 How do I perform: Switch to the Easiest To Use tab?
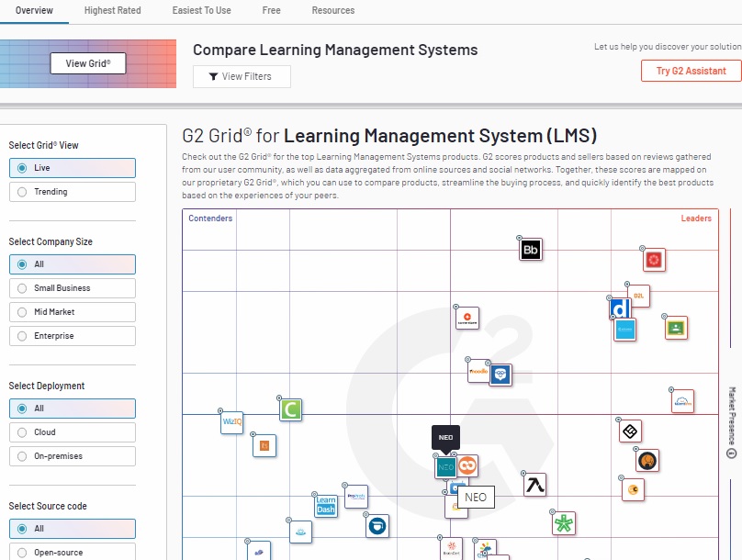click(202, 10)
